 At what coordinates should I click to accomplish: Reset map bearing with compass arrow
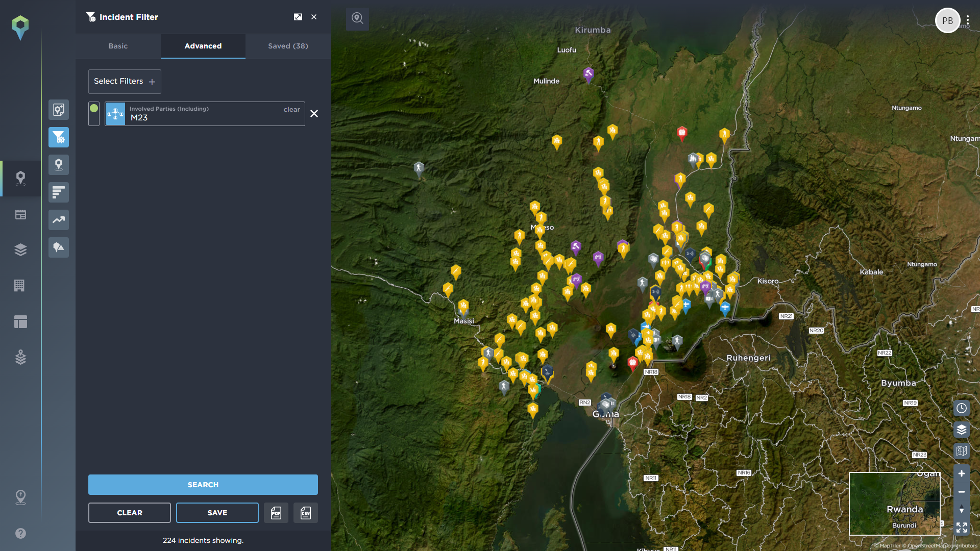[962, 509]
